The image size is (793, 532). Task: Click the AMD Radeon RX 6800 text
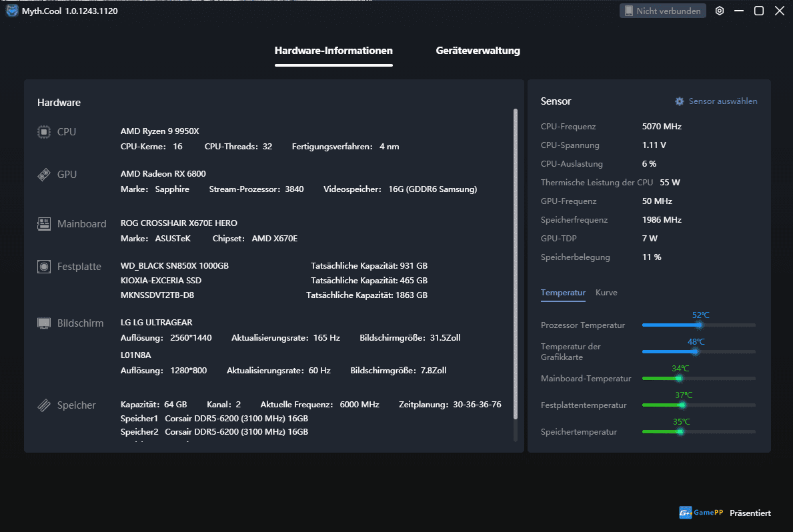click(163, 173)
